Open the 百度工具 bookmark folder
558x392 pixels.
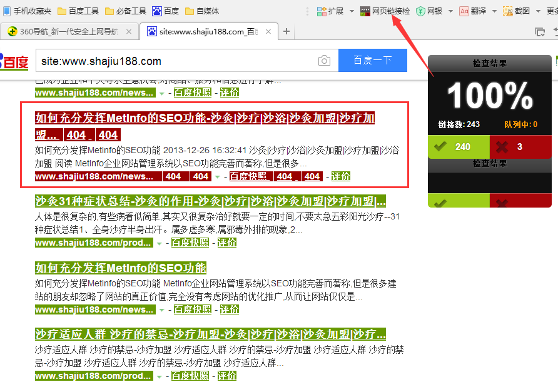78,11
